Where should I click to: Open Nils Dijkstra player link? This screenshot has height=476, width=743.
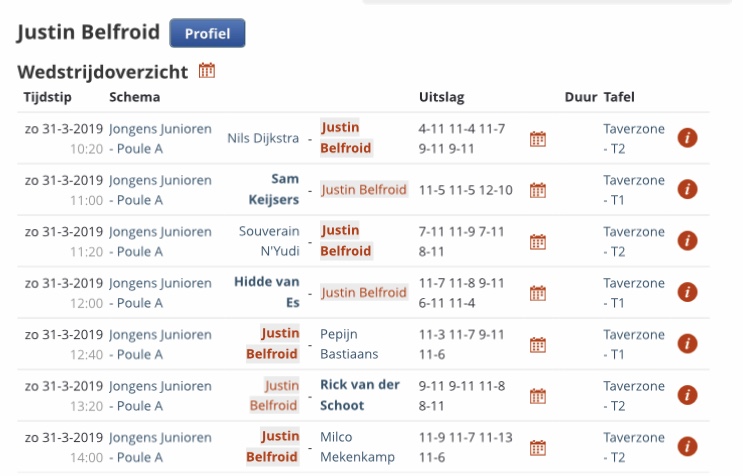263,138
